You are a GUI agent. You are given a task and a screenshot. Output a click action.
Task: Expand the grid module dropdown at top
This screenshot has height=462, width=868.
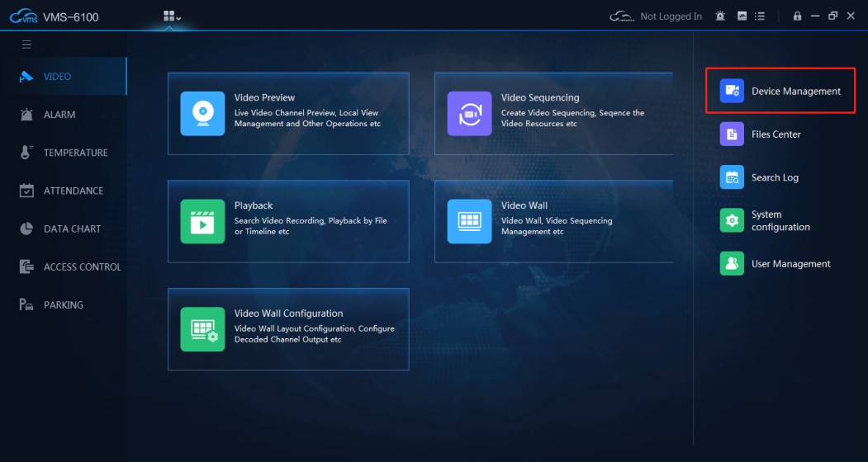tap(172, 16)
